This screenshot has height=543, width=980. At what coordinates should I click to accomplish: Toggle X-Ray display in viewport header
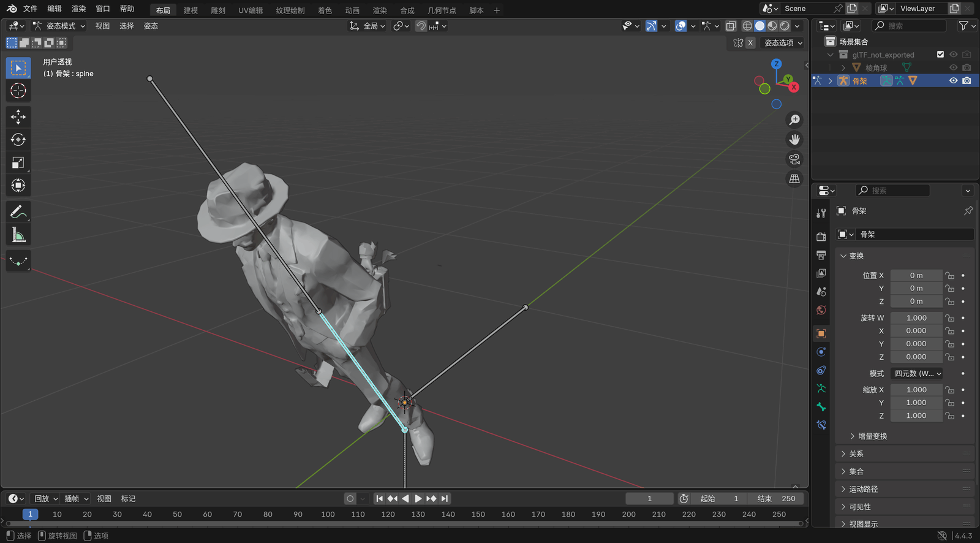pyautogui.click(x=731, y=26)
